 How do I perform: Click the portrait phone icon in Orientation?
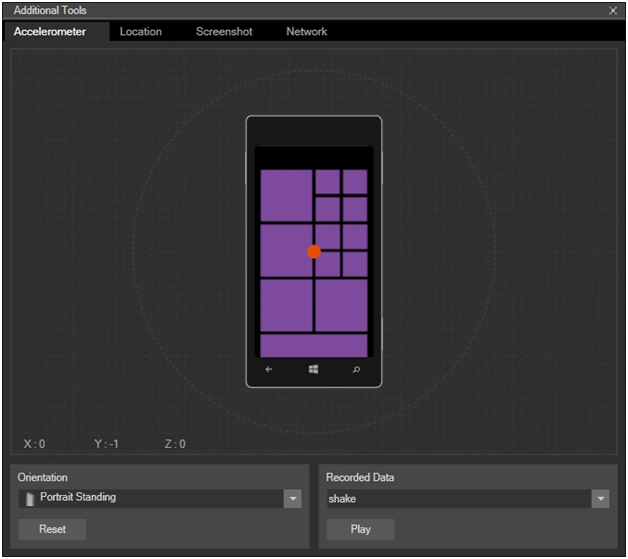click(30, 499)
